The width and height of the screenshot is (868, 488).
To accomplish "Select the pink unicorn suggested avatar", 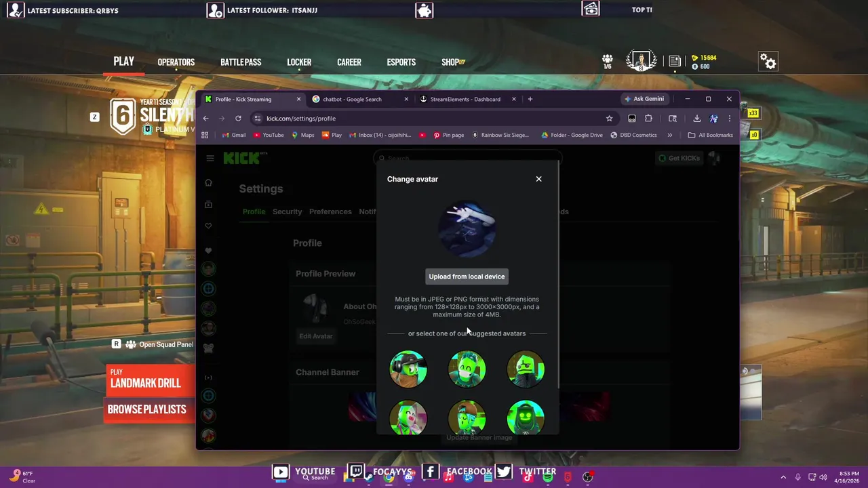I will coord(408,418).
